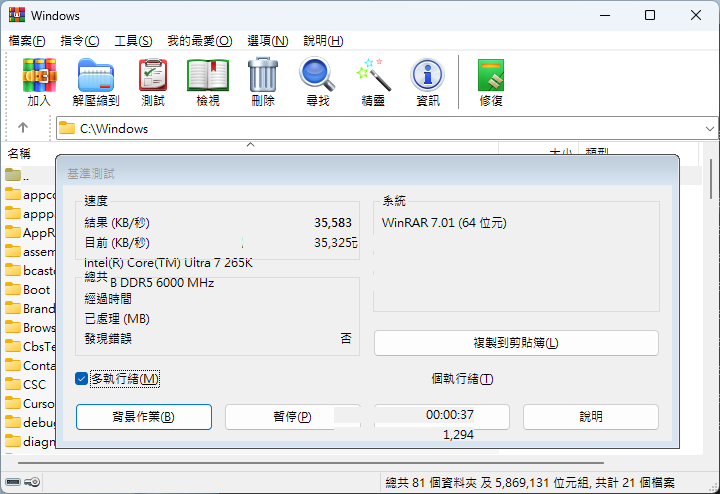Viewport: 720px width, 494px height.
Task: Launch the Wizard (精靈) wand icon
Action: [373, 82]
